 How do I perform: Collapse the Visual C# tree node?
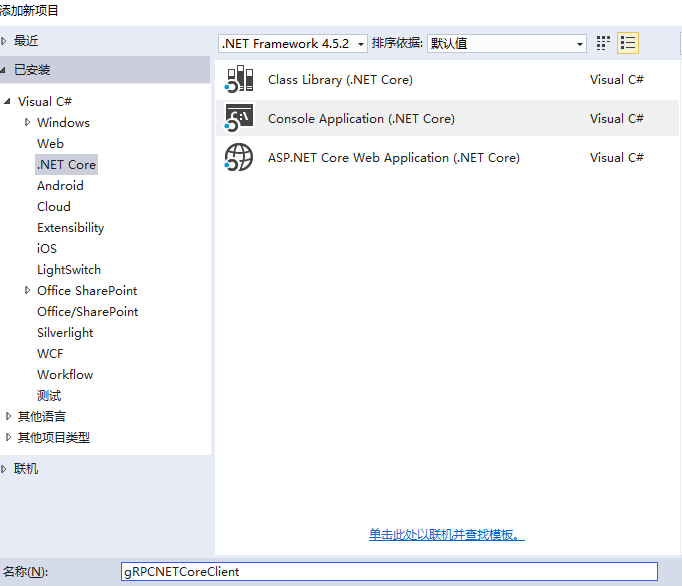coord(7,101)
